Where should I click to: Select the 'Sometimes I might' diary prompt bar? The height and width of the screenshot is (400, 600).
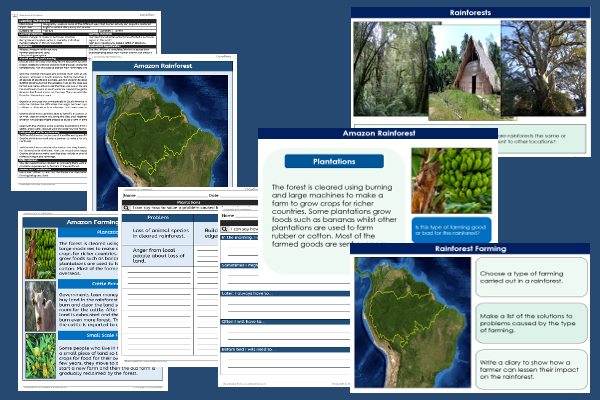[x=240, y=265]
